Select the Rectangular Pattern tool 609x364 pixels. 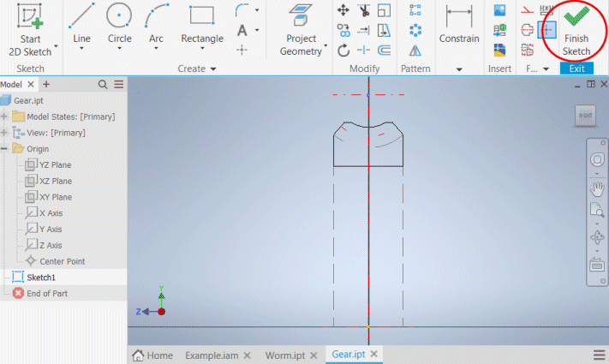pos(415,10)
